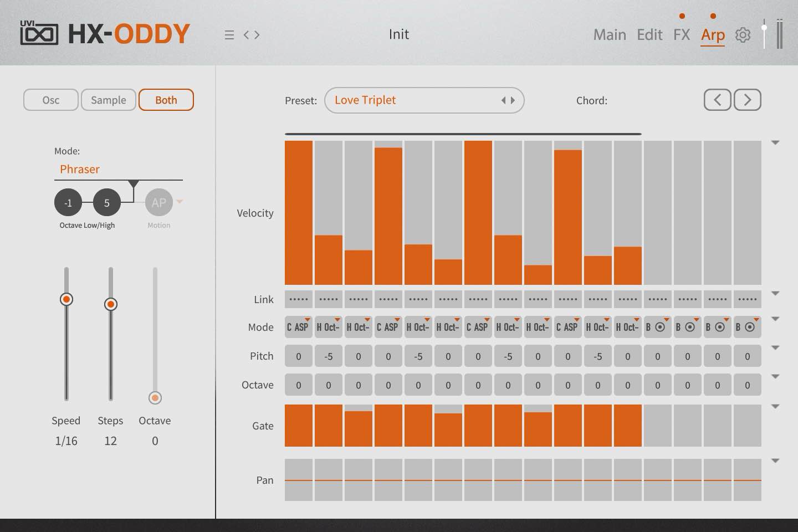Enable the Both layer button
The image size is (798, 532).
point(166,100)
